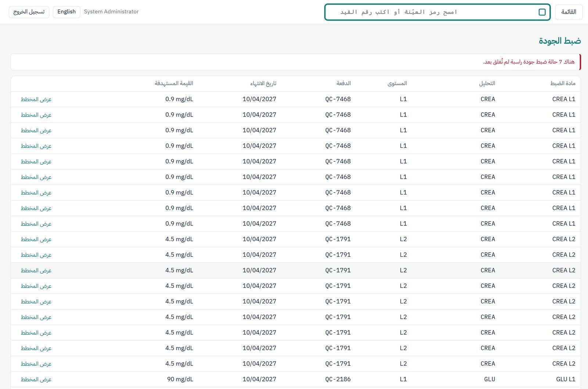Viewport: 588px width, 389px height.
Task: Select the 90 mg/dL target value cell
Action: pos(180,379)
